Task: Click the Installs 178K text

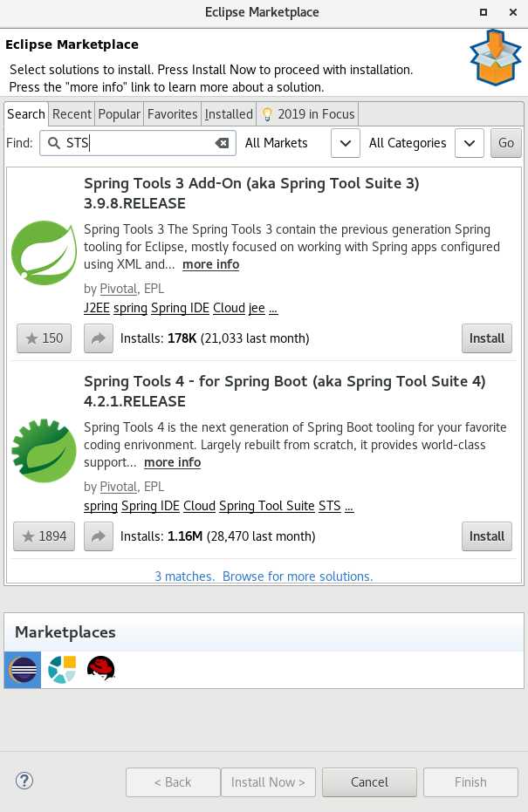Action: (x=215, y=338)
